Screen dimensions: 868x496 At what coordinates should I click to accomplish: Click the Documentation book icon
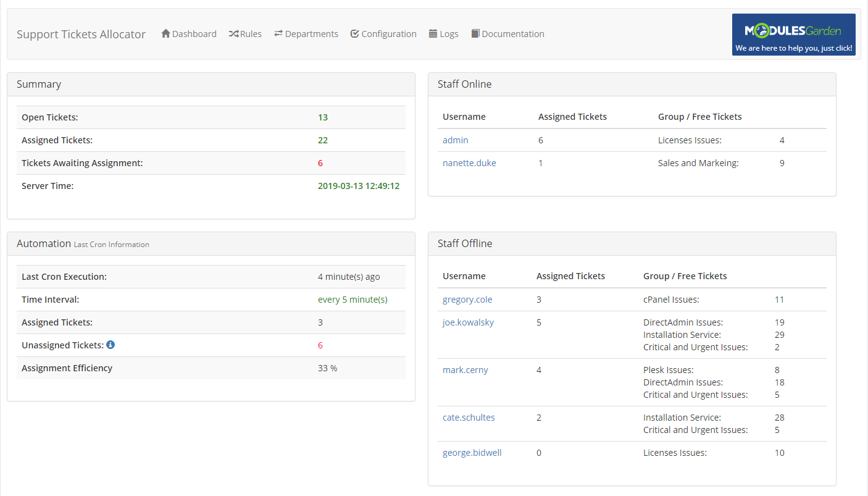475,34
